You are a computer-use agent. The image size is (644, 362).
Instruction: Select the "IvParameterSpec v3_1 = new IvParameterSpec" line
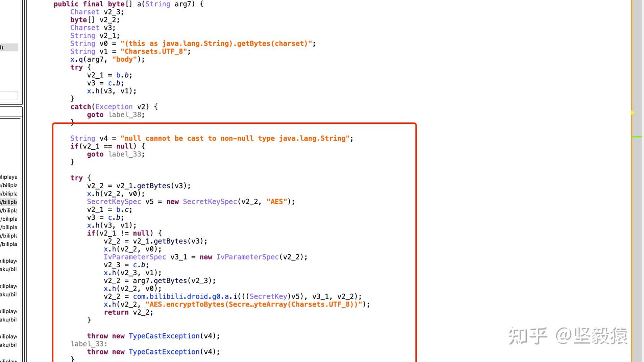click(x=206, y=257)
